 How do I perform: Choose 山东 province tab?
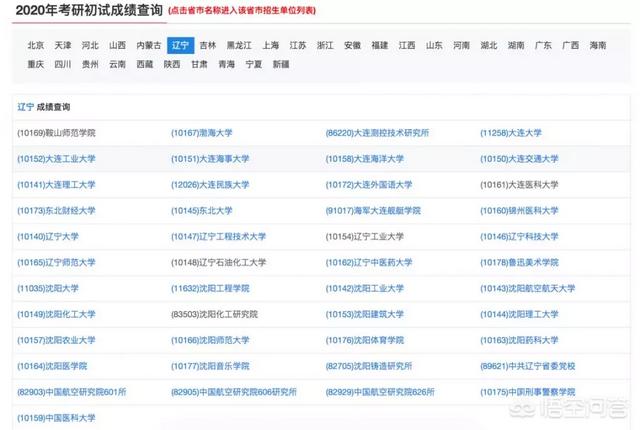tap(434, 45)
